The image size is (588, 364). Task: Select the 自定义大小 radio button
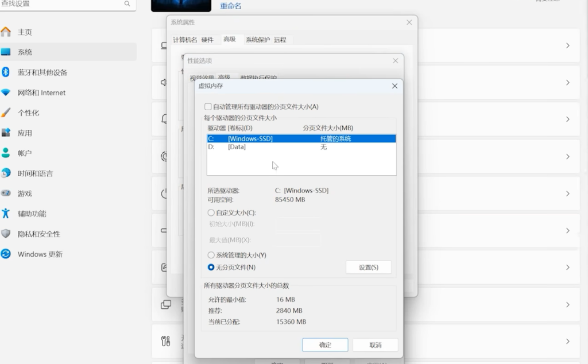[211, 213]
